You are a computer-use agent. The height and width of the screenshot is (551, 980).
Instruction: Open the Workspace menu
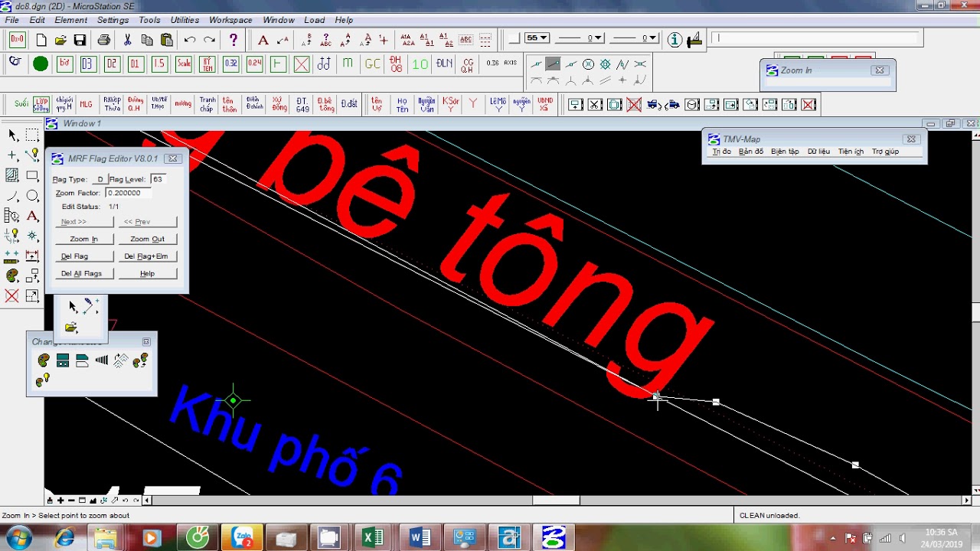click(230, 20)
